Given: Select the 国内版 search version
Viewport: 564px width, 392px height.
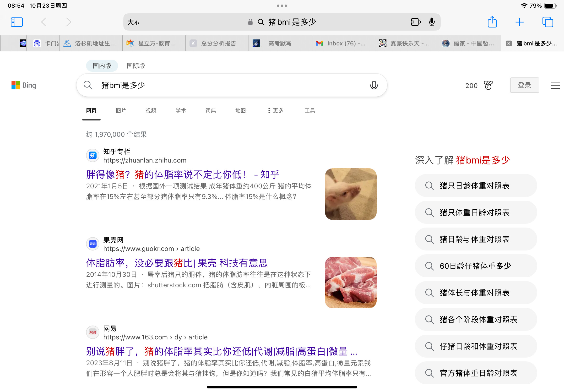Looking at the screenshot, I should (x=102, y=66).
